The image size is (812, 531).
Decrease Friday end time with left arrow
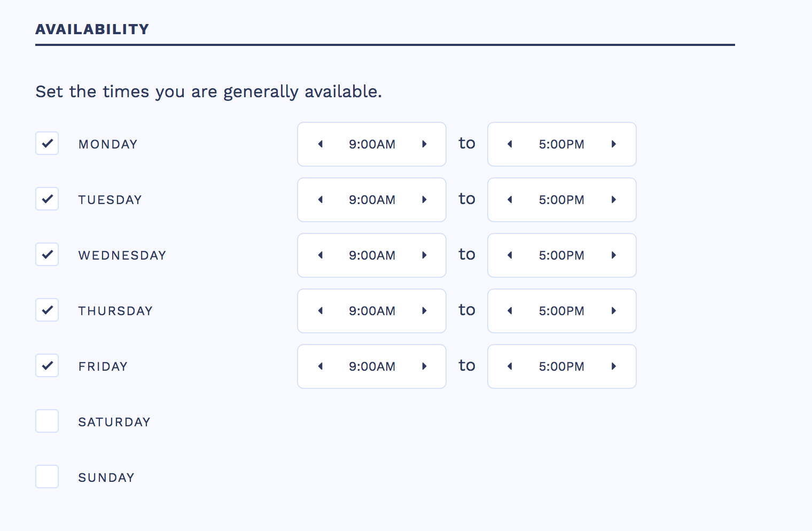point(510,366)
